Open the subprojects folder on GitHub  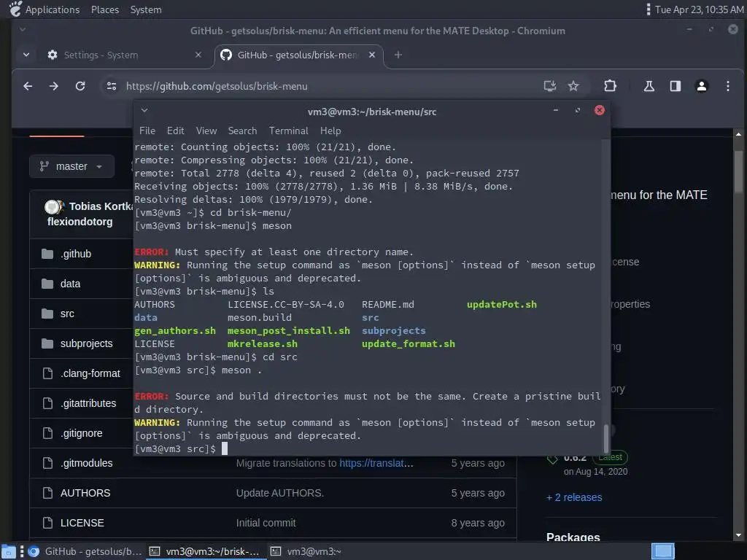[x=87, y=344]
